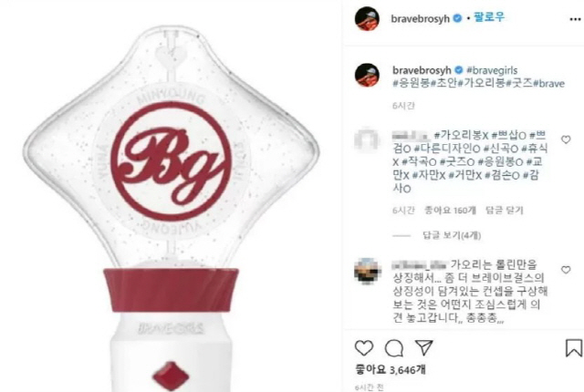This screenshot has width=584, height=392.
Task: Open the #bravegirls hashtag link
Action: click(492, 70)
